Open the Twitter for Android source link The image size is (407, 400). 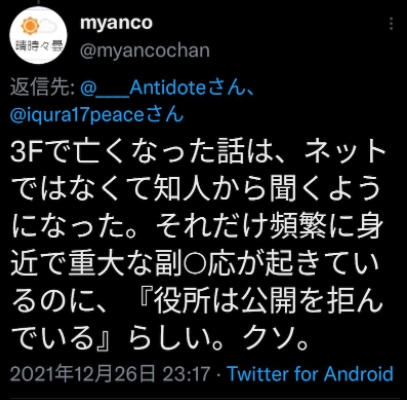(x=310, y=374)
